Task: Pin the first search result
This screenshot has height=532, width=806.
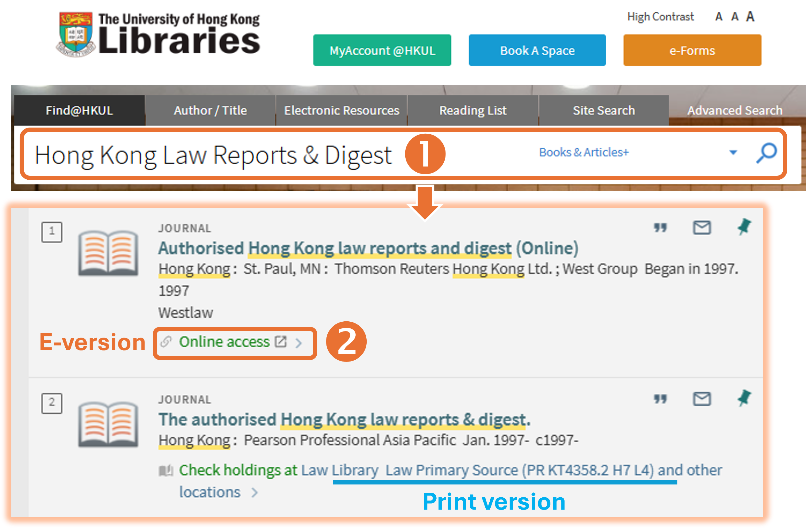Action: (x=744, y=227)
